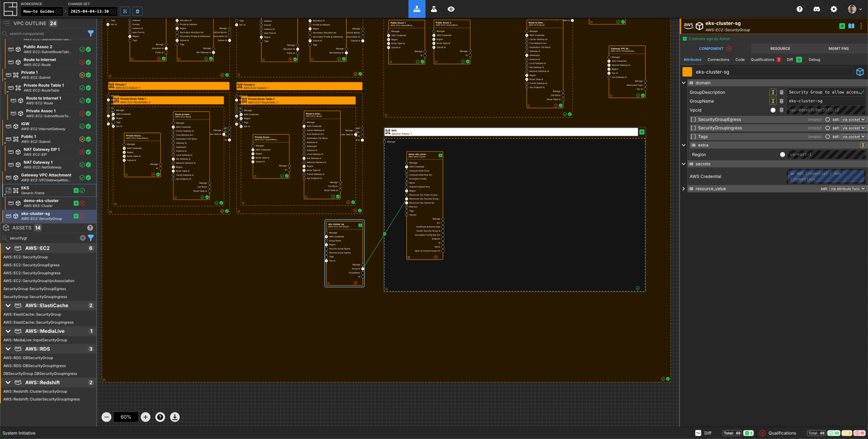Image resolution: width=868 pixels, height=439 pixels.
Task: Click the Diff wave icon in status bar
Action: point(698,433)
